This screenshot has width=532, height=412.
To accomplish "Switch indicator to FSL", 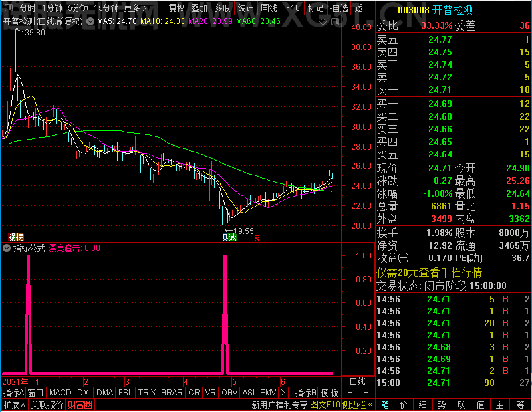I will pyautogui.click(x=126, y=393).
